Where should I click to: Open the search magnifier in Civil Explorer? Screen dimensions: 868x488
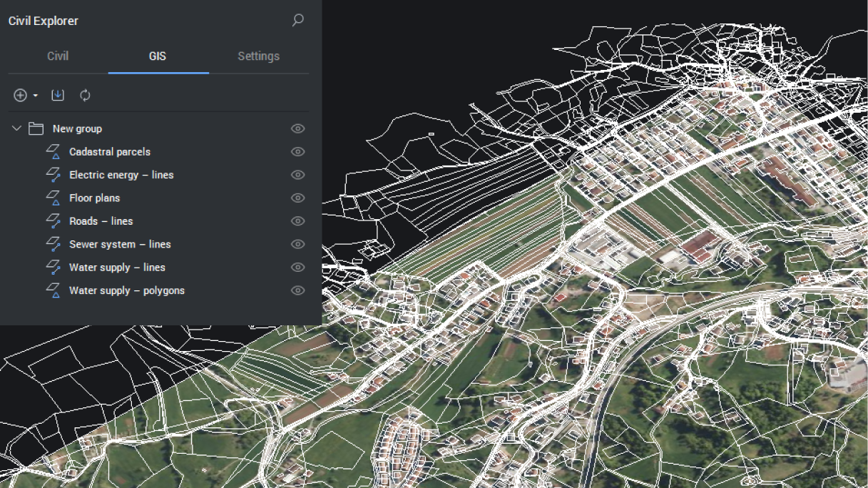tap(297, 21)
